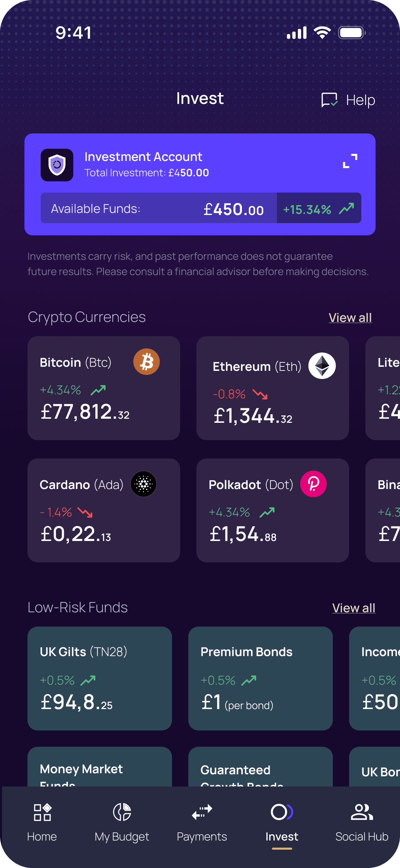Open the Money Market Funds card
Viewport: 400px width, 868px height.
pos(100,767)
